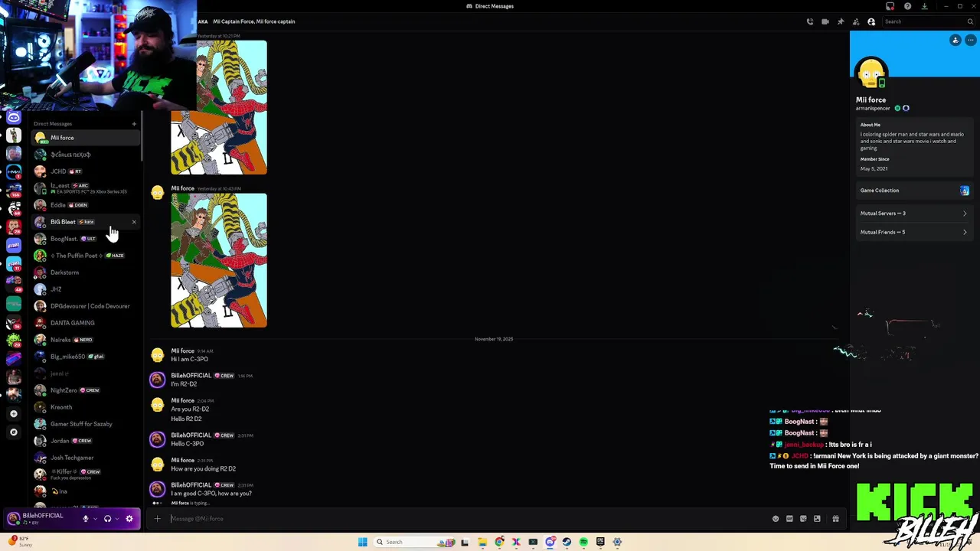Add a server with plus icon
This screenshot has width=980, height=551.
(x=13, y=414)
